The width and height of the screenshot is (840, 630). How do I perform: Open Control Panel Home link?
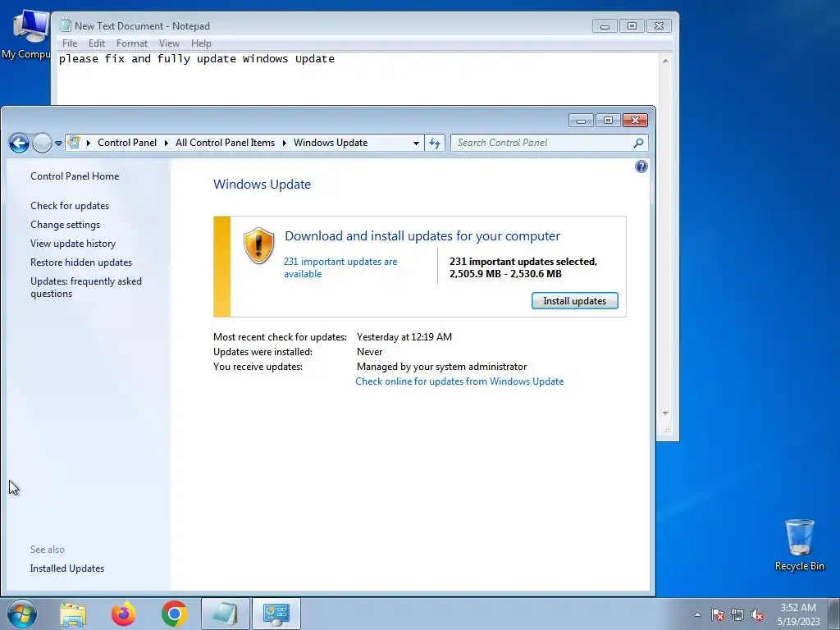[x=75, y=176]
